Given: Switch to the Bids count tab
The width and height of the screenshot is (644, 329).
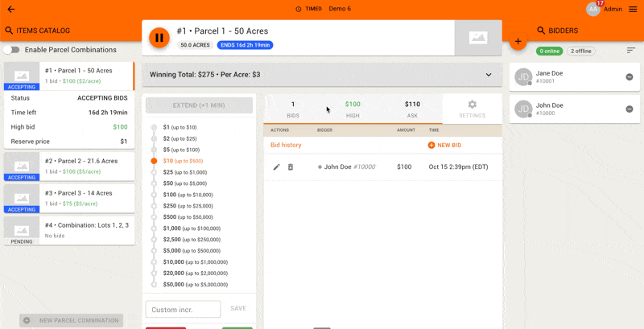Looking at the screenshot, I should click(x=292, y=109).
